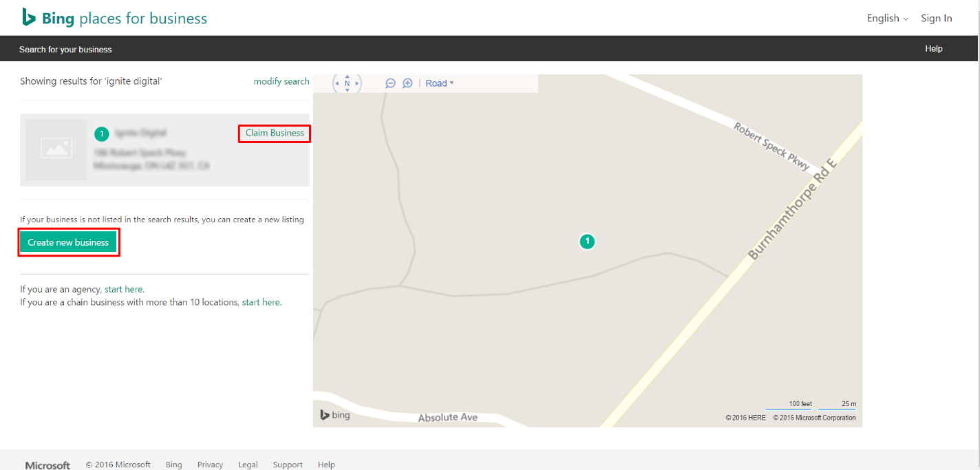This screenshot has height=470, width=980.
Task: Click Search for your business heading
Action: point(65,50)
